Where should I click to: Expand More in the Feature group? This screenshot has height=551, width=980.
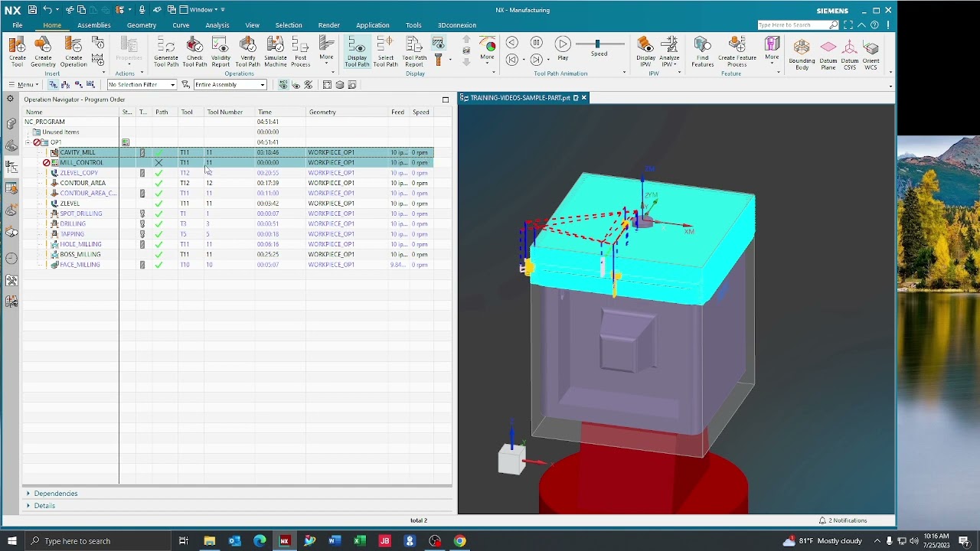(772, 49)
